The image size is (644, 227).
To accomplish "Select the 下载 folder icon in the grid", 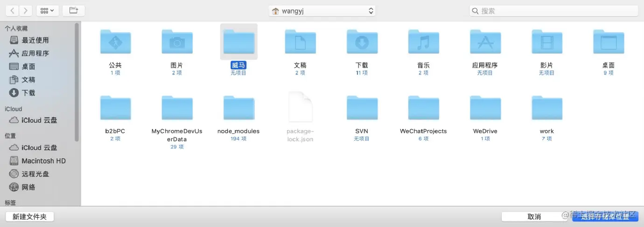I will pos(362,42).
